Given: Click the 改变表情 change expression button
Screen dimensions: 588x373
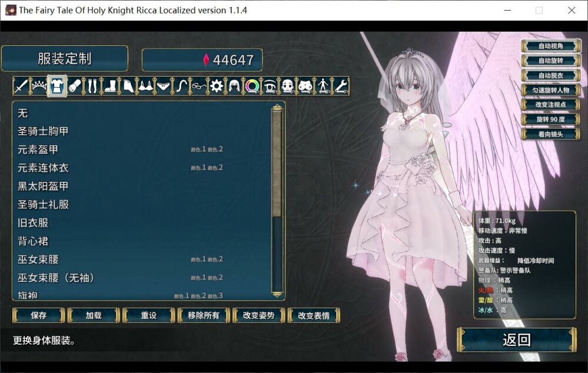Looking at the screenshot, I should point(314,315).
